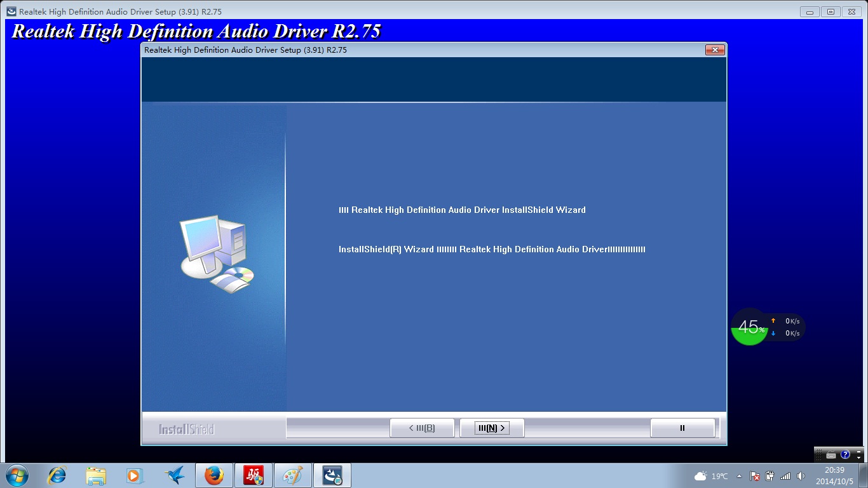Viewport: 868px width, 488px height.
Task: Close the inner Realtek setup dialog
Action: [x=715, y=50]
